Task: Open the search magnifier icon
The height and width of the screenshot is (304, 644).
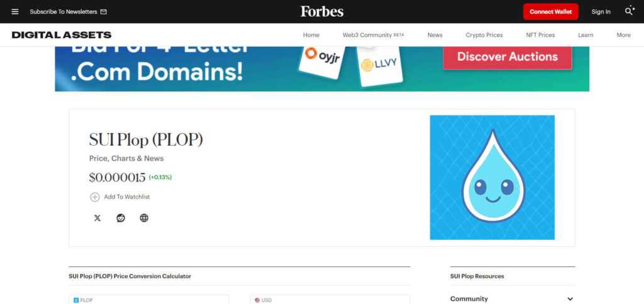Action: (x=630, y=11)
